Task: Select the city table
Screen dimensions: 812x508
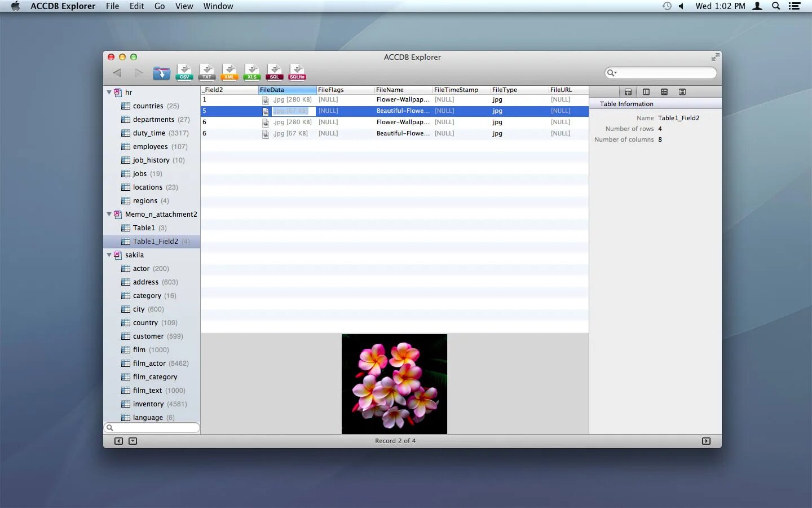Action: point(152,309)
